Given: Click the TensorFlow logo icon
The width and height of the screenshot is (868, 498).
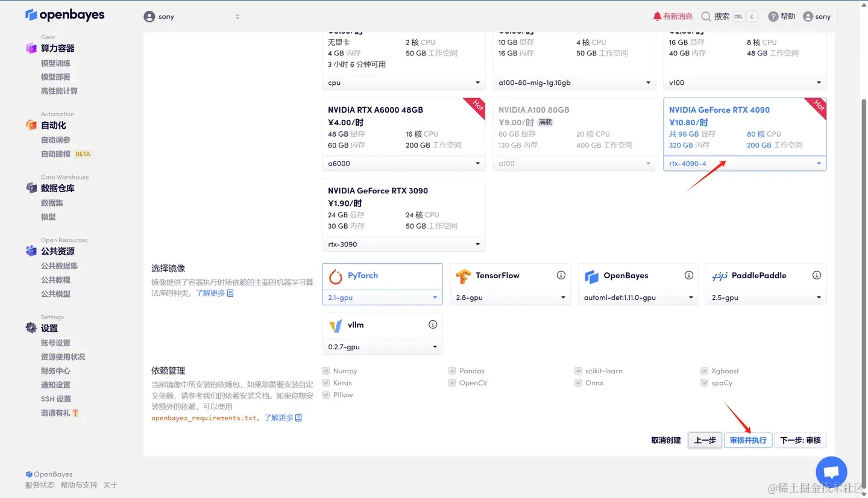Looking at the screenshot, I should click(x=463, y=276).
